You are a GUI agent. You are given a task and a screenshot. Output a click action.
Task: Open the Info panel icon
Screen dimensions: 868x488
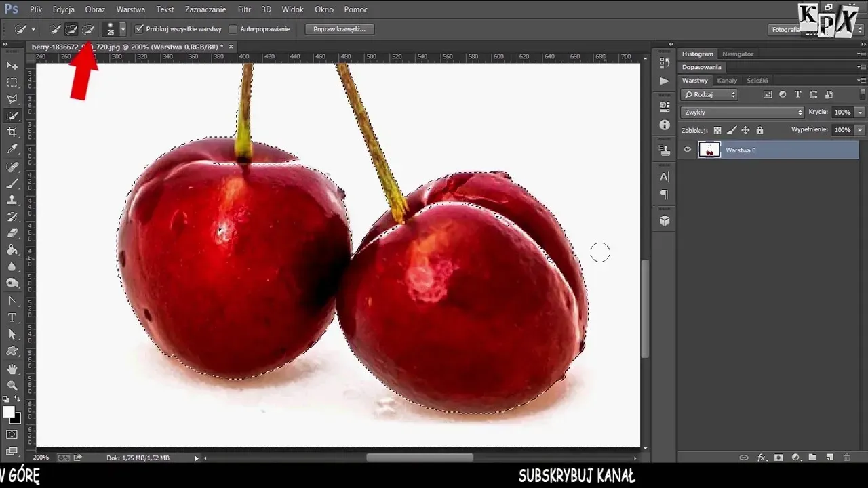click(x=664, y=125)
